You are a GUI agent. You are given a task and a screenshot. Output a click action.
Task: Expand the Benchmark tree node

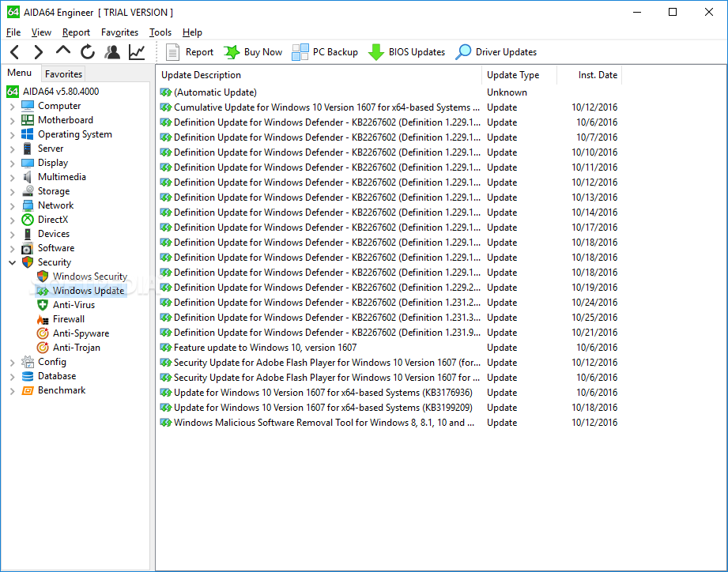point(12,391)
